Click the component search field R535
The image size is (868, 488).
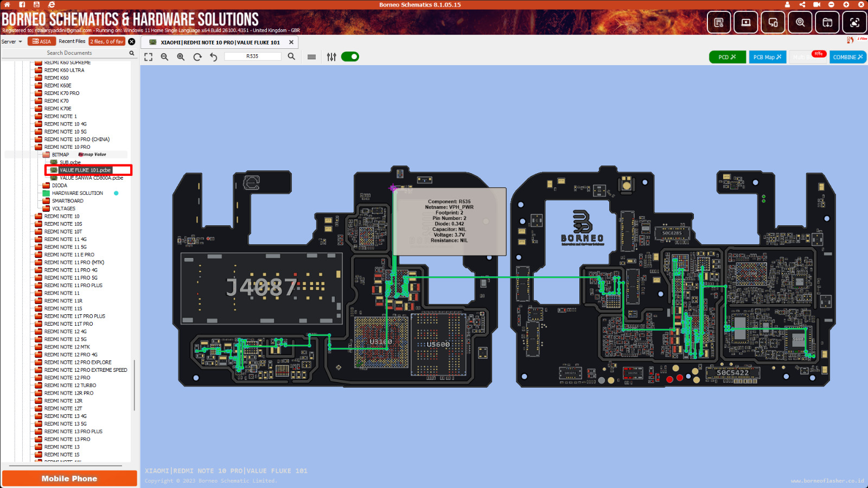pos(253,56)
